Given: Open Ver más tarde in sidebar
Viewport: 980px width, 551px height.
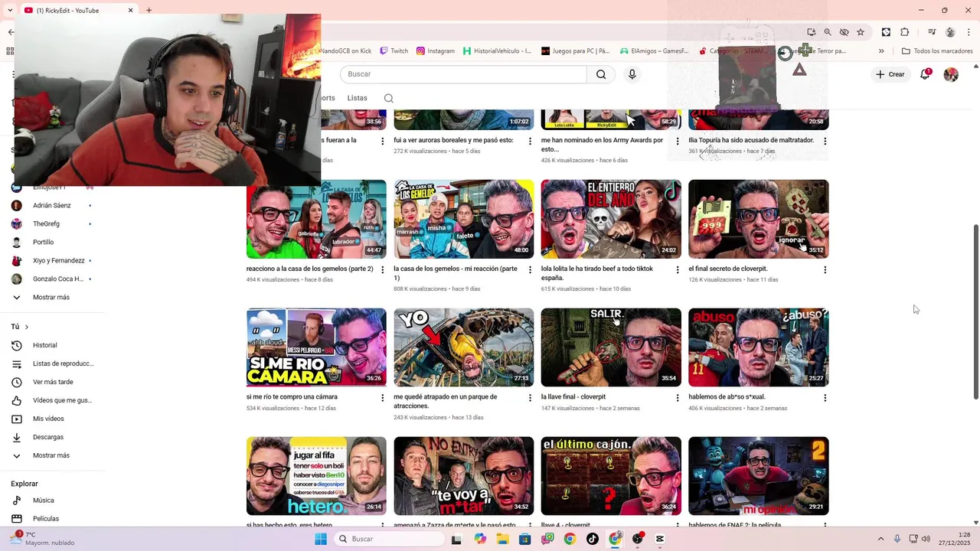Looking at the screenshot, I should [52, 382].
